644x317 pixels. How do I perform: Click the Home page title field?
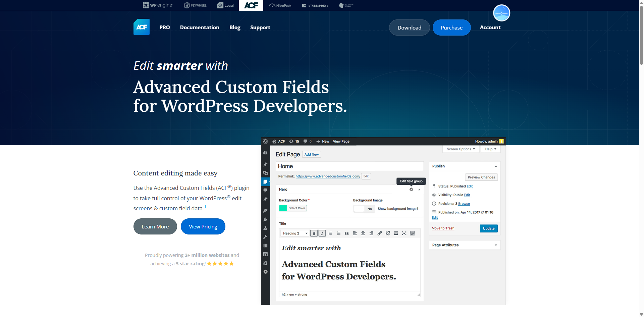pos(350,166)
